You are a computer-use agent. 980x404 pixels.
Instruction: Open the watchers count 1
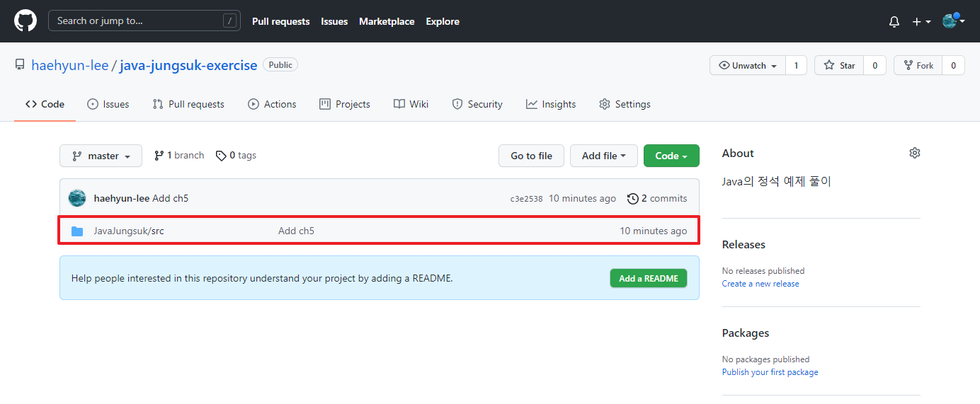coord(796,65)
